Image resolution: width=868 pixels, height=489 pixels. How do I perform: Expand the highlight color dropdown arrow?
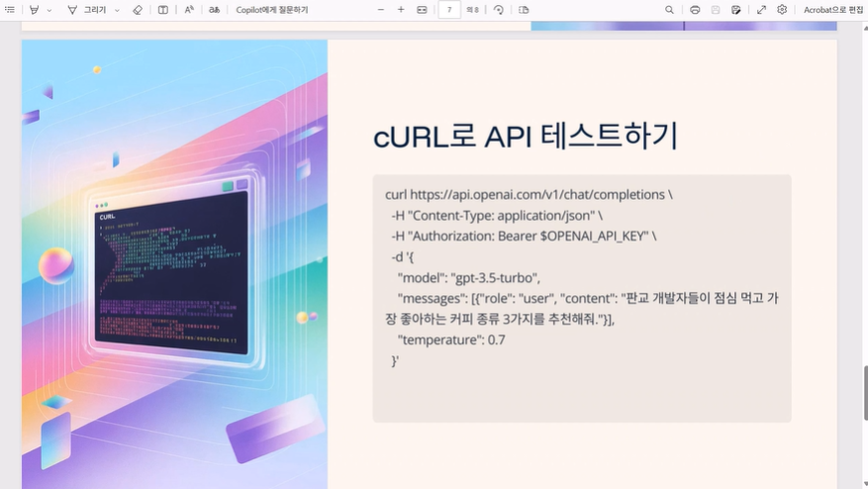[x=49, y=10]
